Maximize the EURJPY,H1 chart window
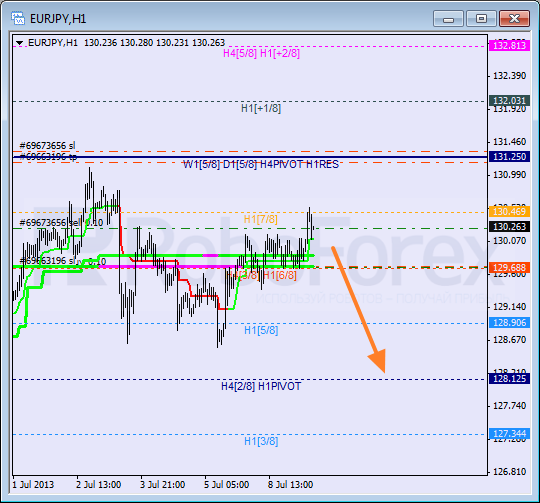The width and height of the screenshot is (540, 503). (x=481, y=19)
